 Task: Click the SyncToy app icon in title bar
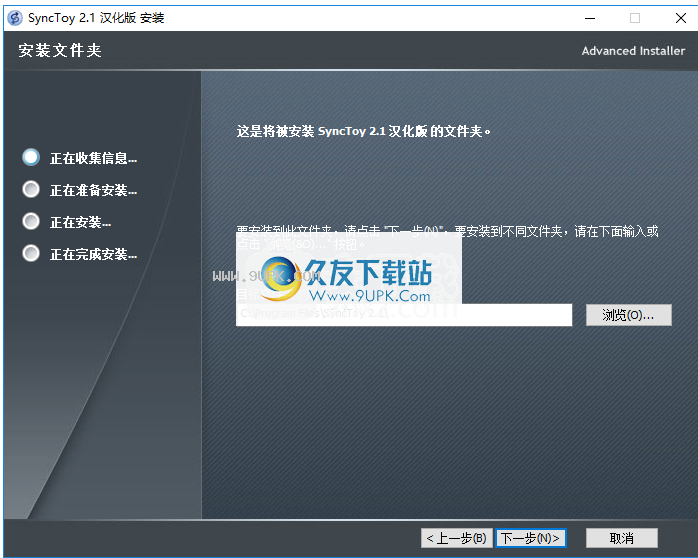(x=15, y=18)
